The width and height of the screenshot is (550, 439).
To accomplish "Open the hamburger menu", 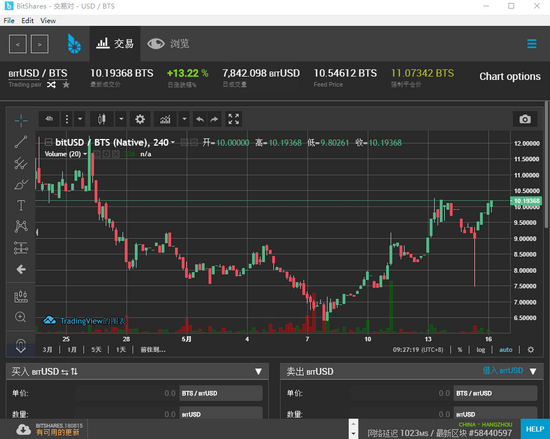I will click(x=532, y=44).
